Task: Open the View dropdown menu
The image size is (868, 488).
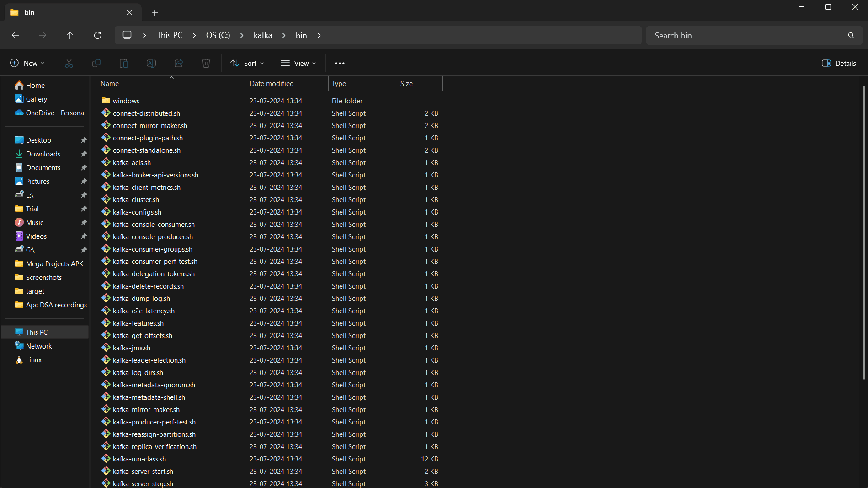Action: point(298,63)
